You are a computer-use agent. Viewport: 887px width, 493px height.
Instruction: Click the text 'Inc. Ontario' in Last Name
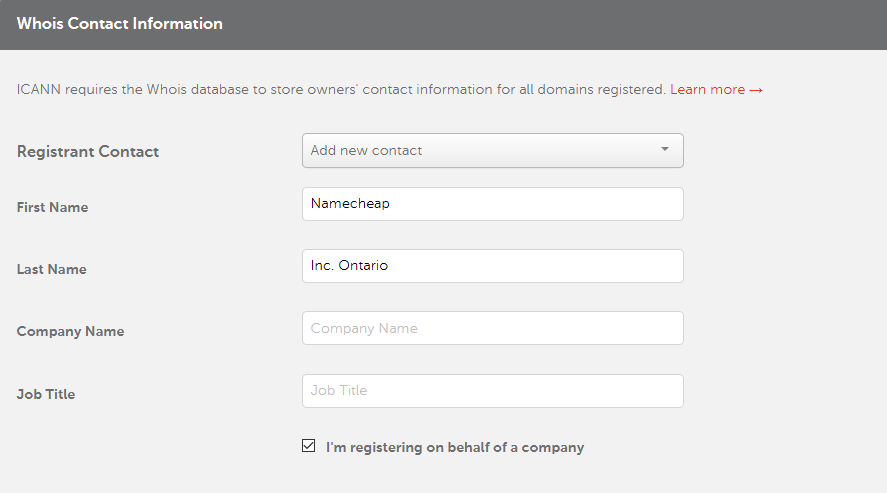coord(349,266)
